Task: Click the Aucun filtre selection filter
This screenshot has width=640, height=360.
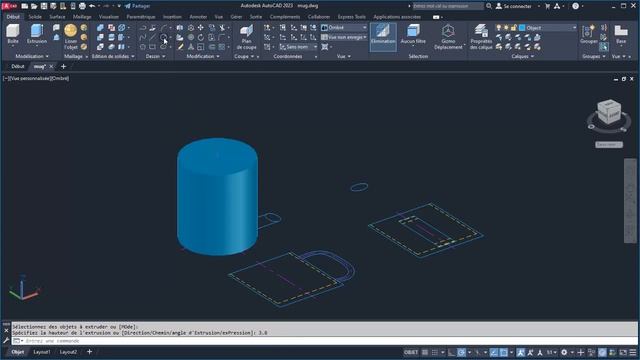Action: coord(413,34)
